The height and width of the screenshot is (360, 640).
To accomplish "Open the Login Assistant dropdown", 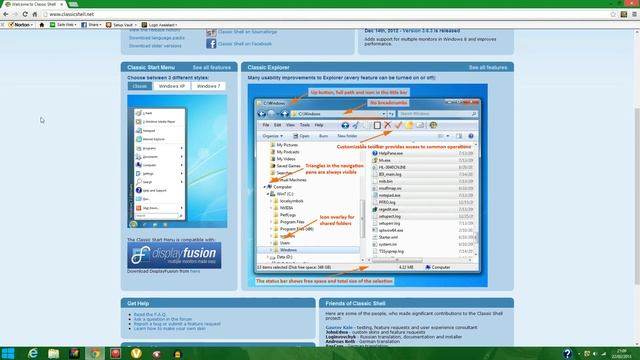I will pos(160,25).
